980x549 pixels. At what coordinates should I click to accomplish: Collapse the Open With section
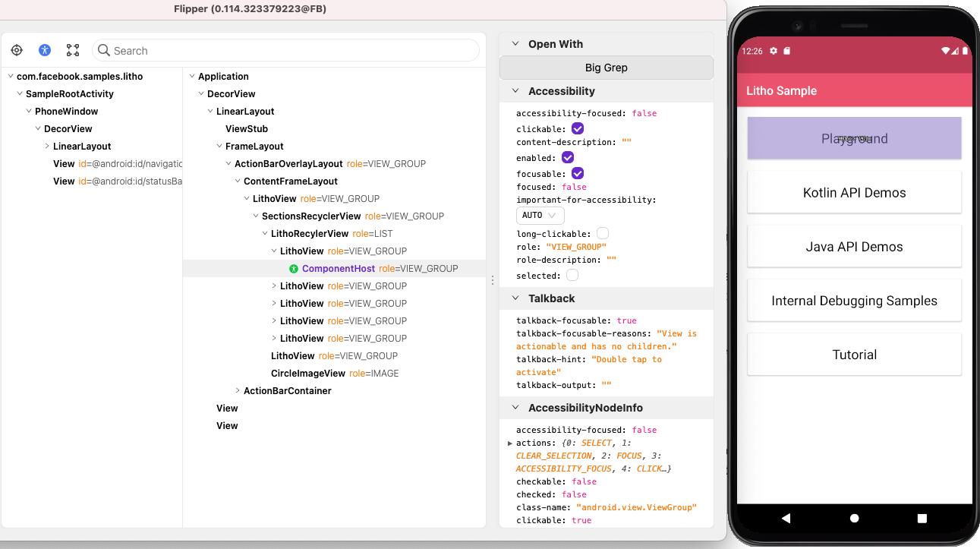(x=515, y=43)
